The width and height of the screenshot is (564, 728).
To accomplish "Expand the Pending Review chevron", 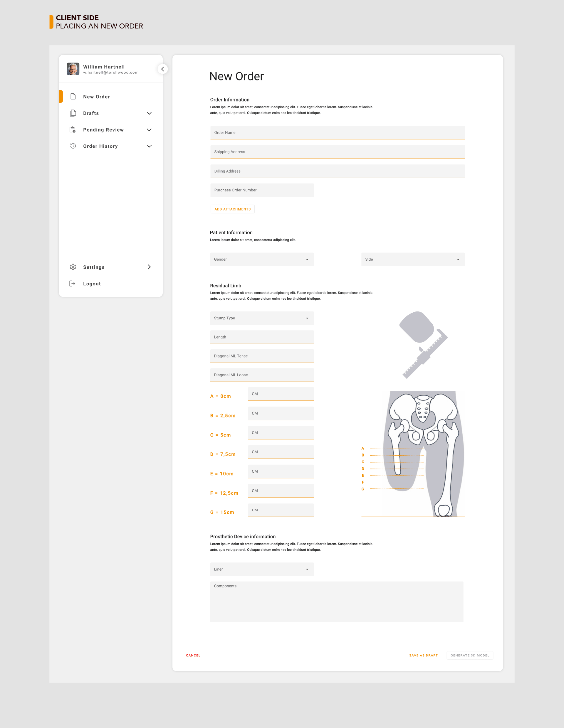I will (149, 130).
